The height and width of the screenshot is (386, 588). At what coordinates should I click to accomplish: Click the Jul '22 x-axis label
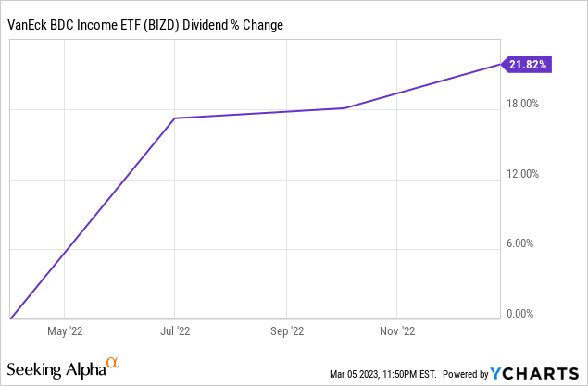pos(176,330)
